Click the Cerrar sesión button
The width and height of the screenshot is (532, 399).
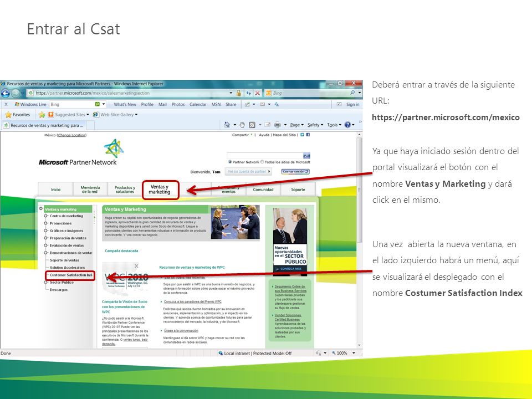(295, 172)
